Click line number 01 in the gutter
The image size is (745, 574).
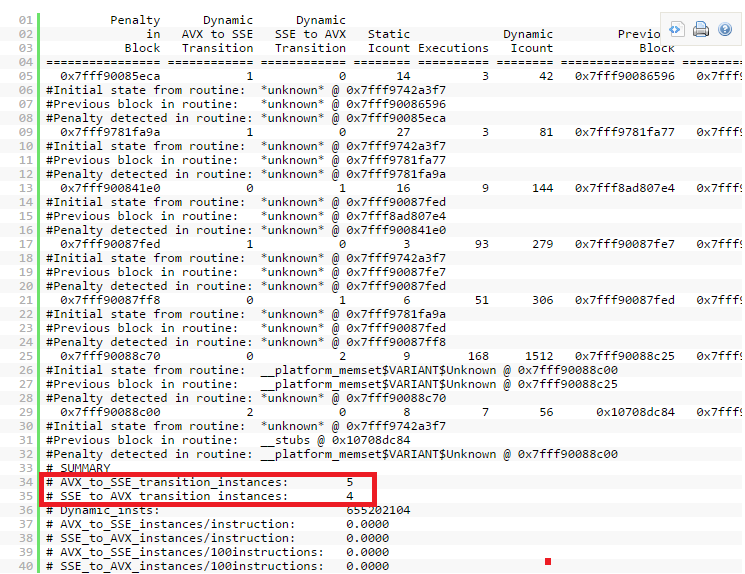click(x=26, y=20)
